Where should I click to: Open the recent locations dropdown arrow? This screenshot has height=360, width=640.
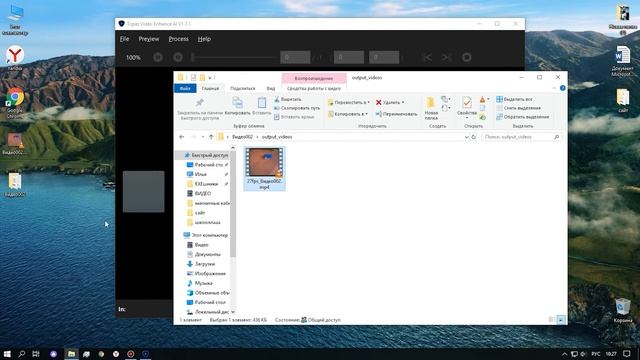pos(202,137)
